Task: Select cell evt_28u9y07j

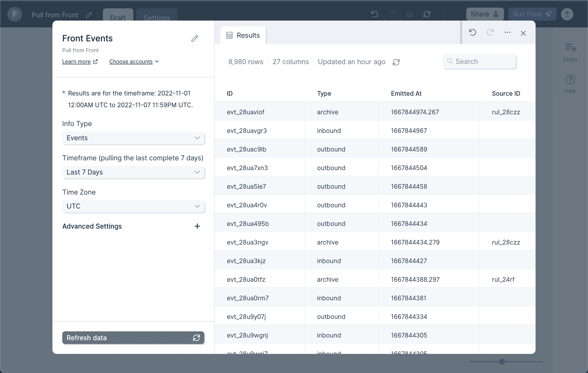Action: point(259,317)
